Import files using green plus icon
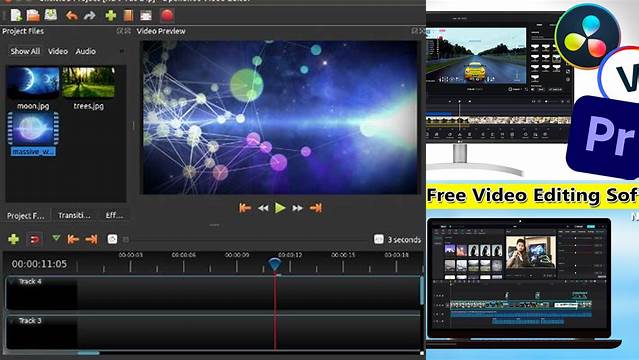Screen dimensions: 639x360 point(110,16)
